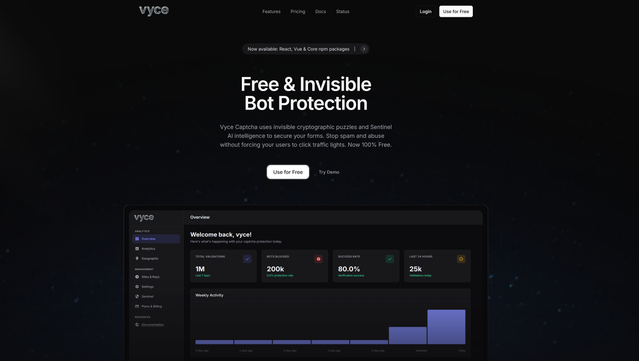This screenshot has width=639, height=361.
Task: Click the Settings gear icon
Action: (137, 286)
